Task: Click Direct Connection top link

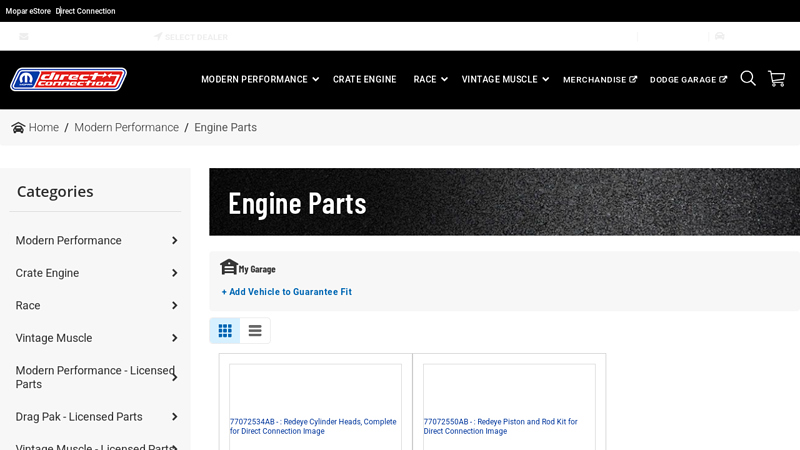Action: tap(85, 11)
